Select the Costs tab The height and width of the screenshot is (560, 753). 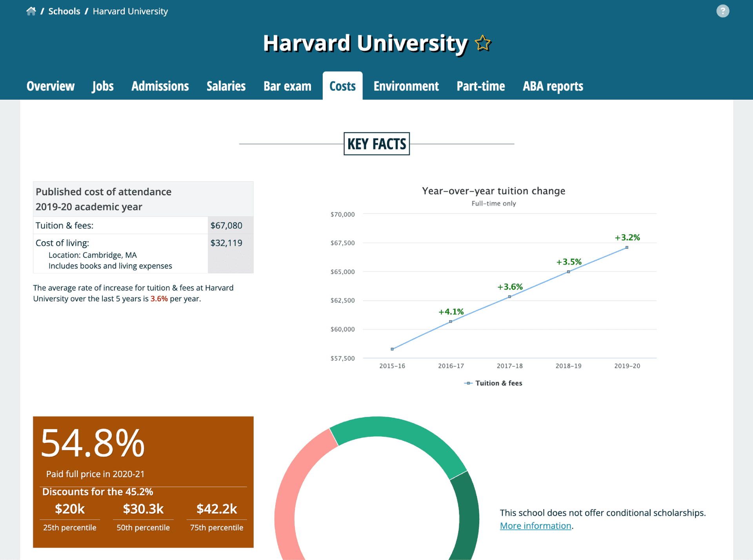coord(342,86)
